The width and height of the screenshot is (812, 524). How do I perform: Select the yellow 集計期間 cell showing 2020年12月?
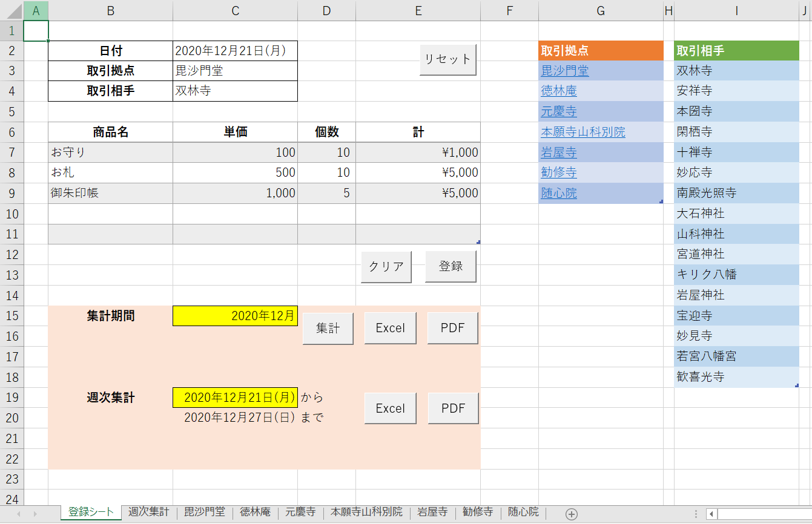(235, 316)
